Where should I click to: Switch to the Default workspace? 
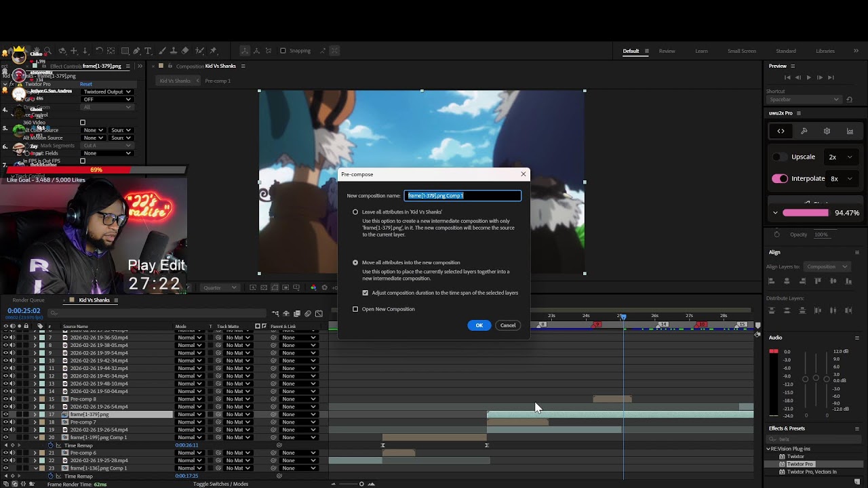click(x=631, y=51)
